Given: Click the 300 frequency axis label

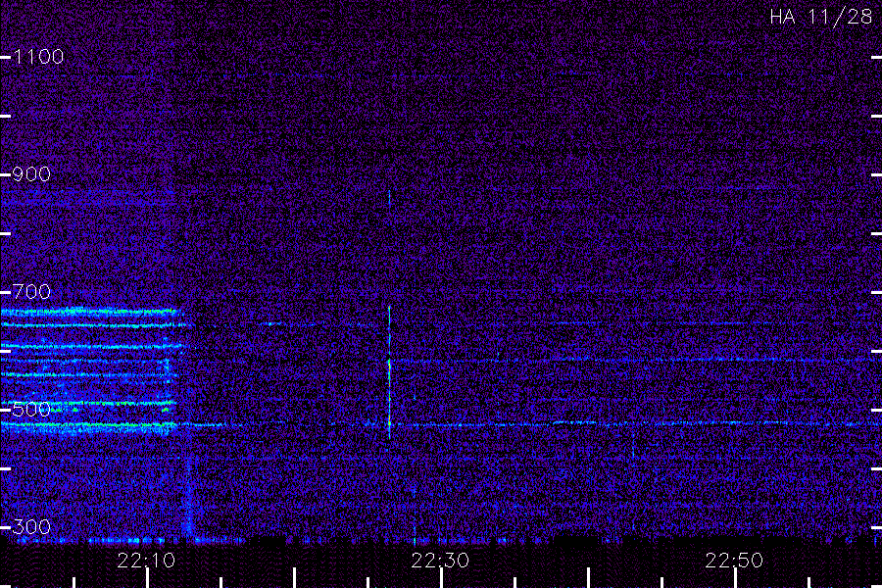Looking at the screenshot, I should point(31,527).
